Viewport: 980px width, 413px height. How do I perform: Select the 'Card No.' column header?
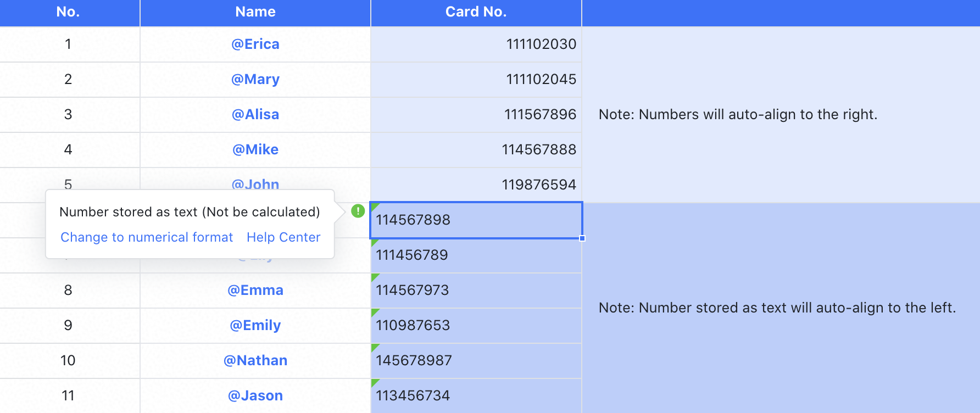coord(476,12)
